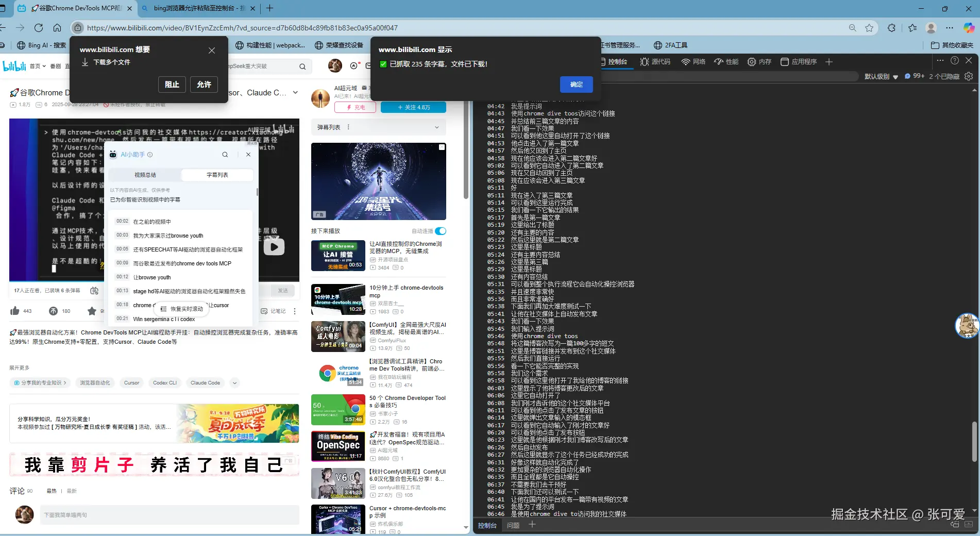Open the Bing AI - 搜索 bookmark

42,45
